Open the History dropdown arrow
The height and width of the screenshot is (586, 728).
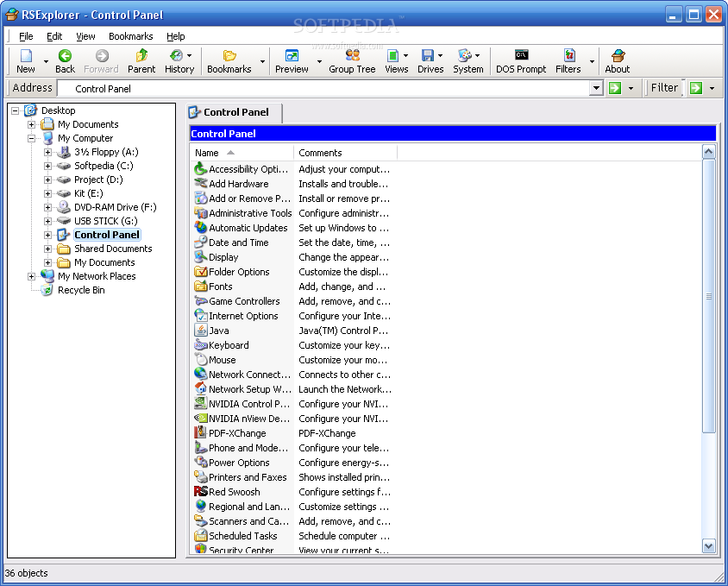[190, 56]
